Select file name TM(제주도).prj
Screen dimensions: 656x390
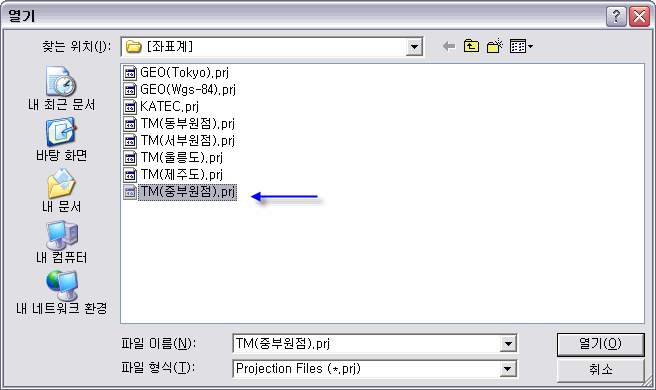(182, 174)
